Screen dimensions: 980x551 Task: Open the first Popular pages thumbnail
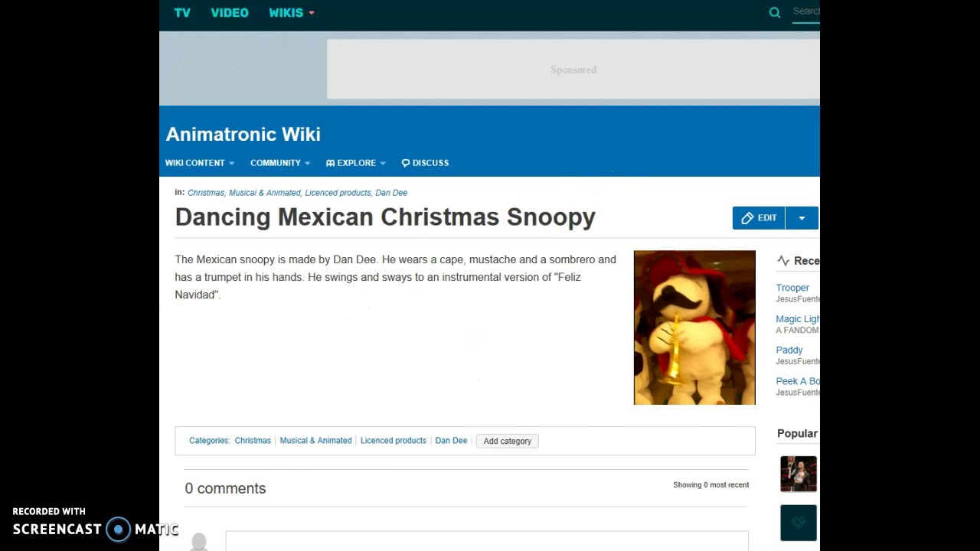(799, 474)
